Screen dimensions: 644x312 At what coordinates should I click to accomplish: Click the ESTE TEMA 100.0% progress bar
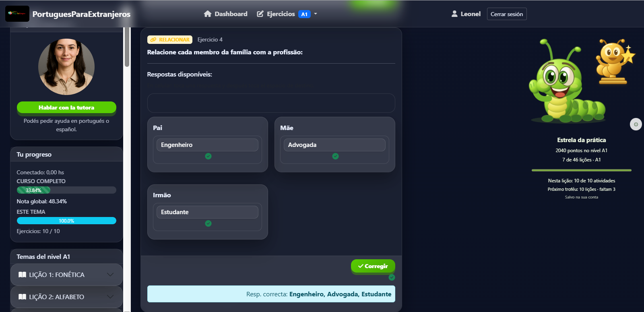point(66,221)
